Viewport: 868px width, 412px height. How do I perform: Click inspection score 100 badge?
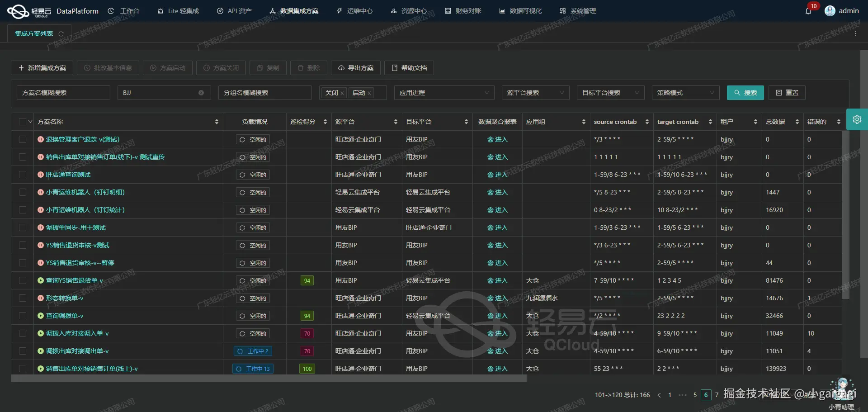[x=307, y=369]
